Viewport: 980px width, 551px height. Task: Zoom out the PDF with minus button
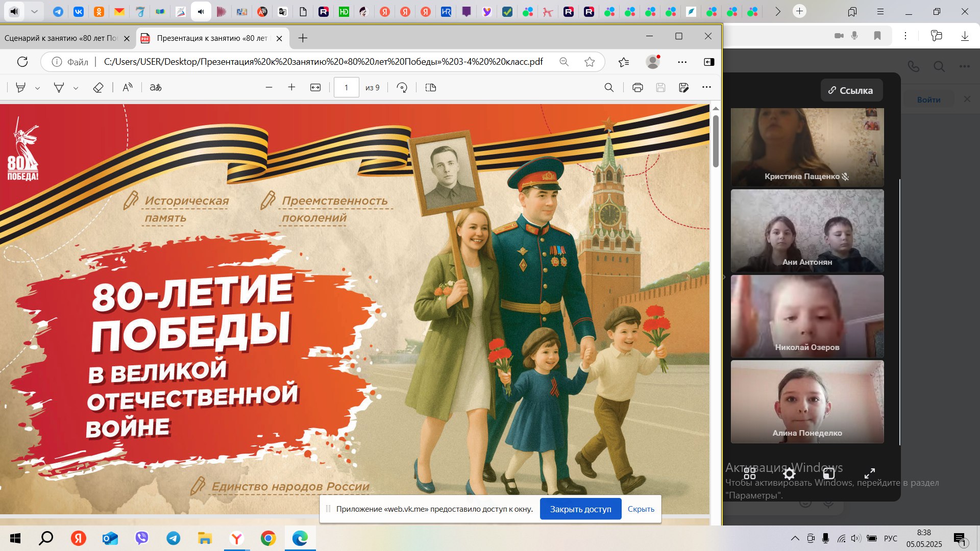tap(269, 88)
